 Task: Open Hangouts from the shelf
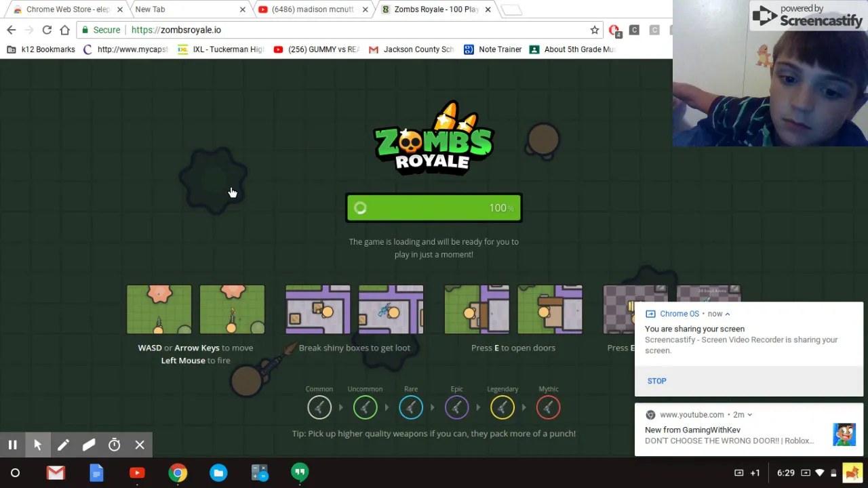click(300, 473)
